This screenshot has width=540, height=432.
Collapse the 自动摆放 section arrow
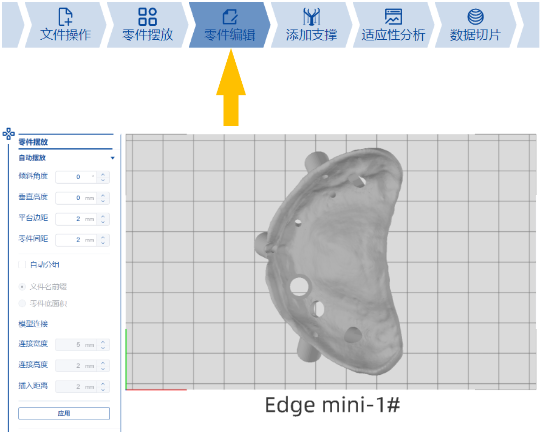click(112, 158)
